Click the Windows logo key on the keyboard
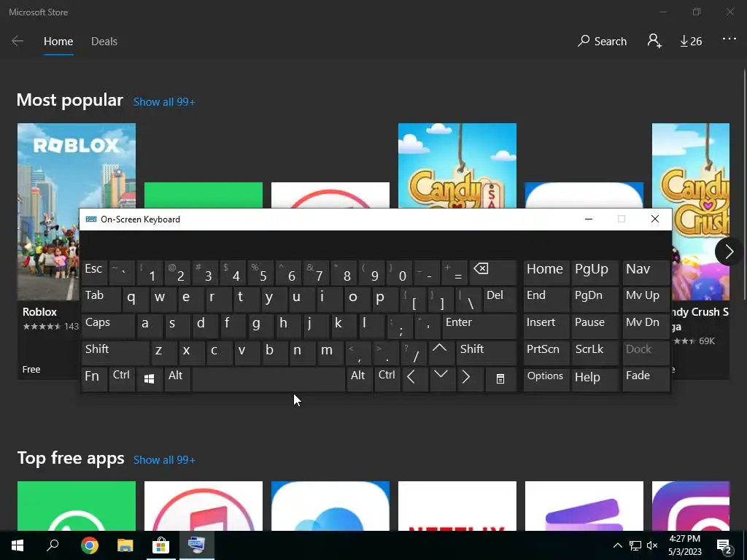Viewport: 747px width, 560px height. pyautogui.click(x=149, y=379)
